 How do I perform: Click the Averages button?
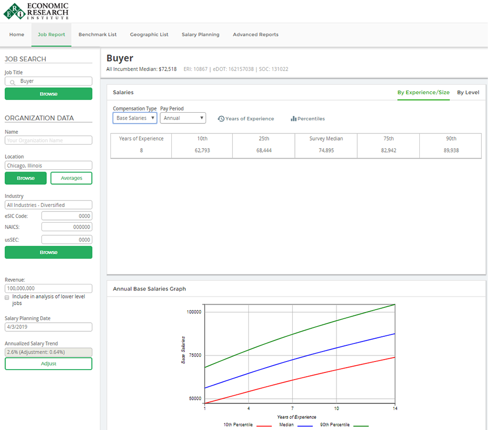(72, 178)
